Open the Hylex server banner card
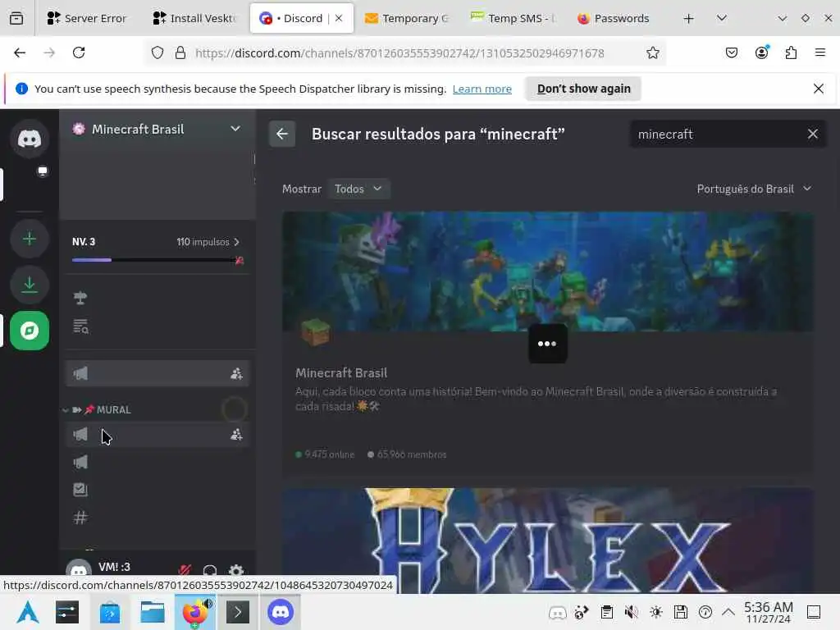Screen dimensions: 840x630 547,540
